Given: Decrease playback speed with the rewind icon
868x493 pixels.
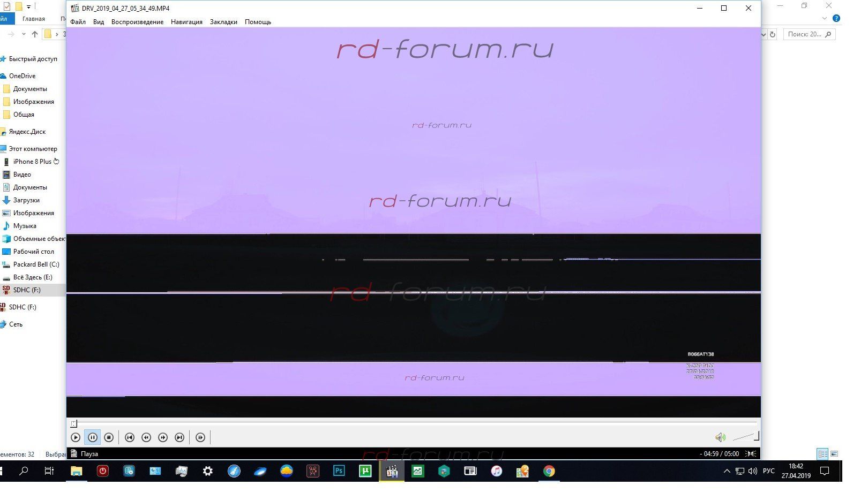Looking at the screenshot, I should point(146,437).
